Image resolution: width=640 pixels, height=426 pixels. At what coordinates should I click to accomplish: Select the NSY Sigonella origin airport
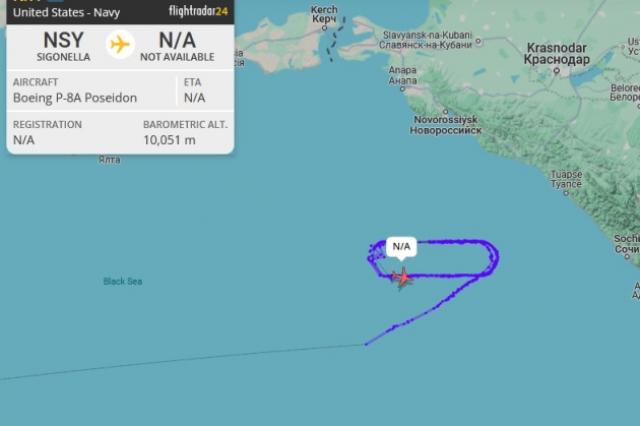coord(63,46)
